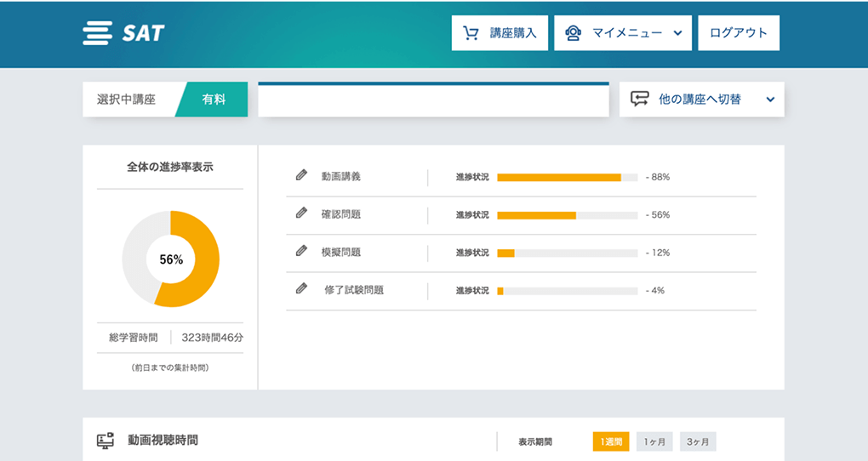The width and height of the screenshot is (868, 461).
Task: Click the monitor icon beside 動画視聴時間
Action: (x=106, y=441)
